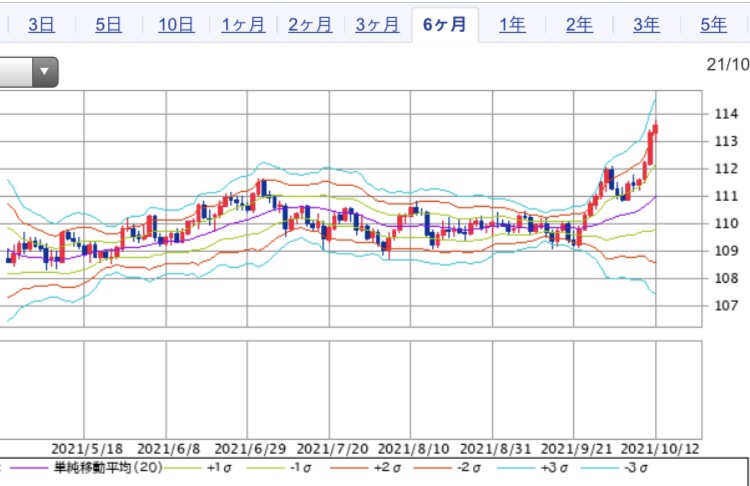Show the 1ヶ月 chart period
The image size is (750, 486).
[x=243, y=24]
